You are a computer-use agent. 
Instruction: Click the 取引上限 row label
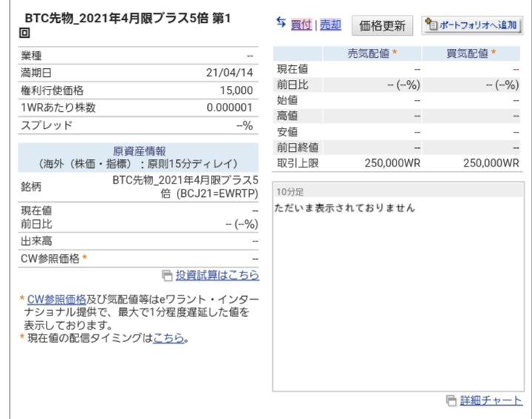pyautogui.click(x=297, y=164)
